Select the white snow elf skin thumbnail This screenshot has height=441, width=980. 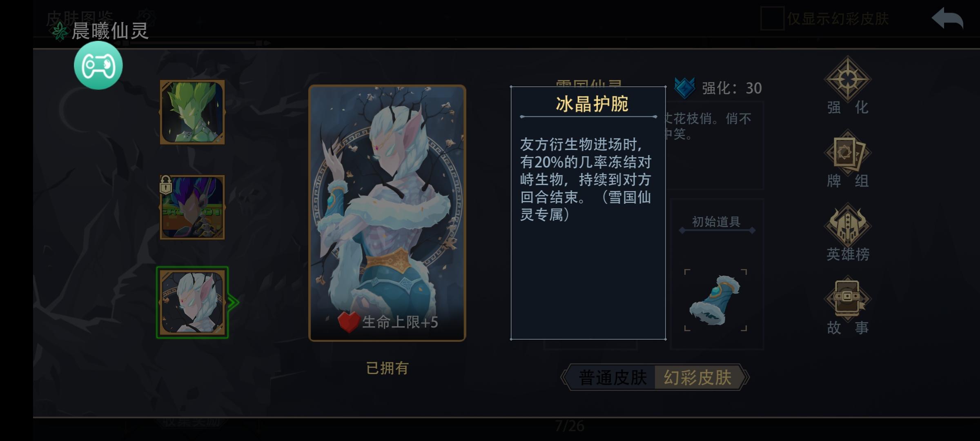click(x=192, y=303)
